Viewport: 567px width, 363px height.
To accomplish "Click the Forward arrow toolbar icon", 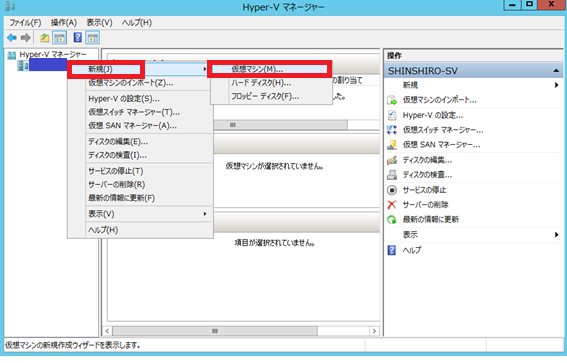I will [x=26, y=38].
